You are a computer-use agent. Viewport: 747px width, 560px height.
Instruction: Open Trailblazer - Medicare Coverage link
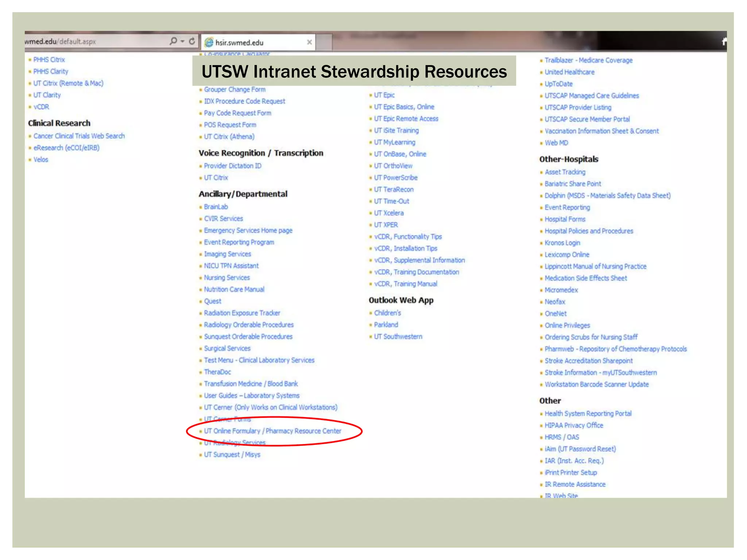click(x=589, y=60)
